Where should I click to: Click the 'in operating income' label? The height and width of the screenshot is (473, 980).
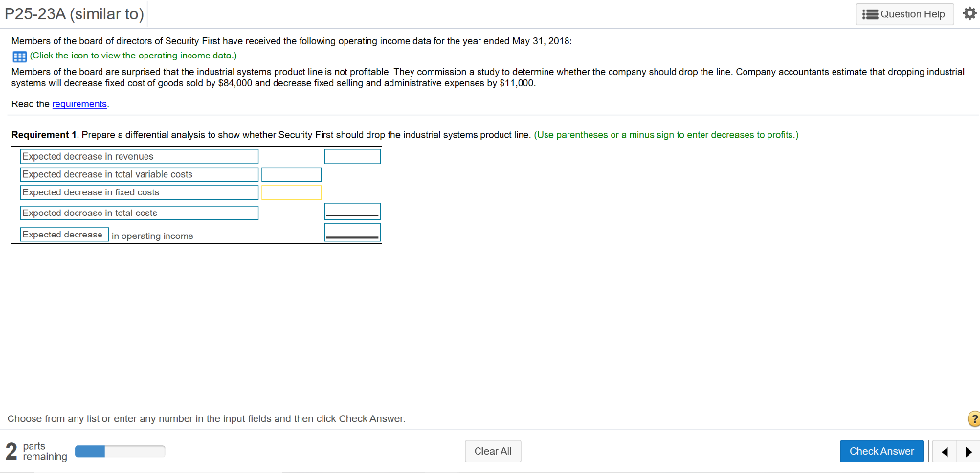[x=152, y=236]
